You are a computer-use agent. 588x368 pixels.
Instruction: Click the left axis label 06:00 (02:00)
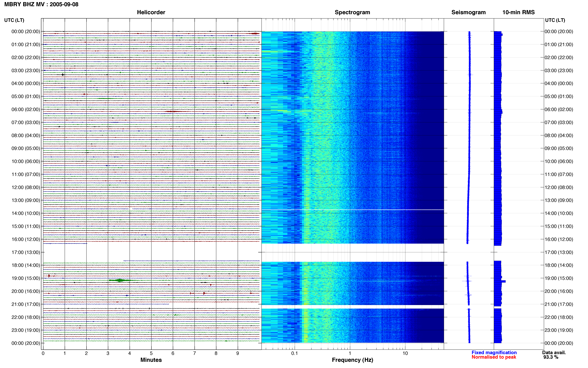[x=26, y=109]
